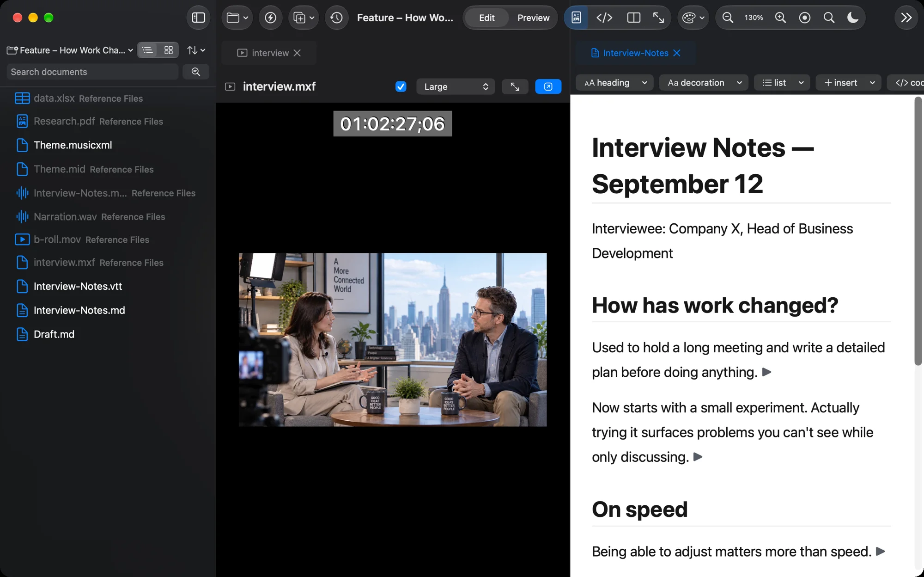Open search from the top toolbar
This screenshot has height=577, width=924.
829,18
